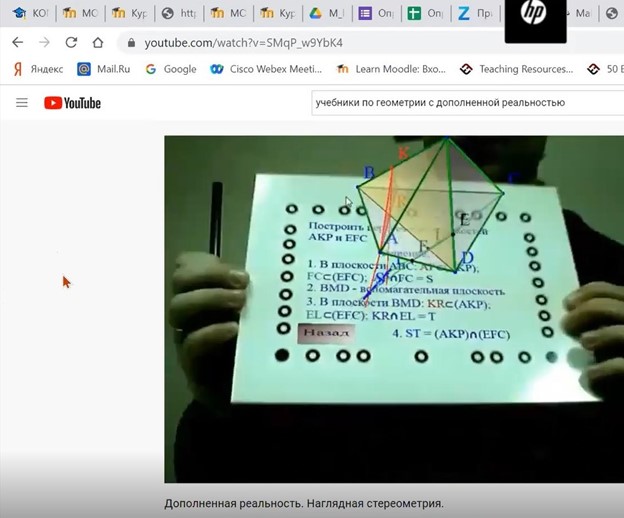Click the YouTube logo
624x518 pixels.
pos(72,103)
